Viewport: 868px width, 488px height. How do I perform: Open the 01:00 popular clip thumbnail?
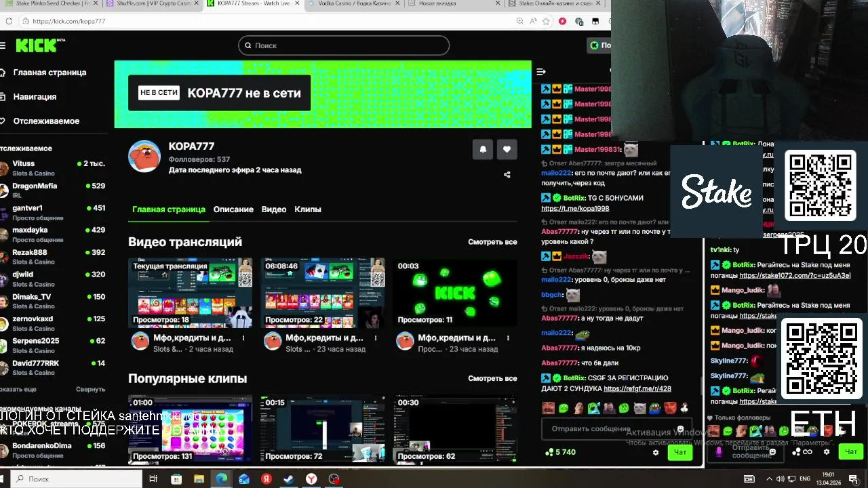(x=190, y=429)
